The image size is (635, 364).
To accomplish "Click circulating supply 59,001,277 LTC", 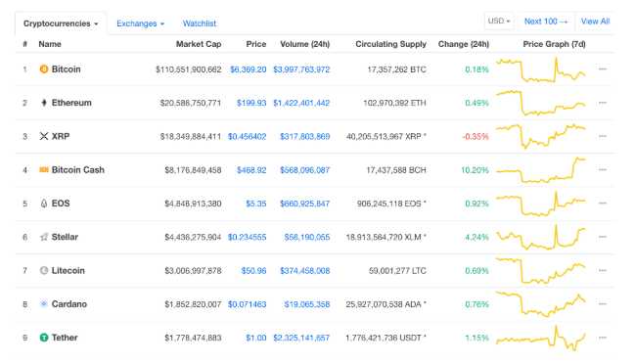I will click(x=397, y=271).
